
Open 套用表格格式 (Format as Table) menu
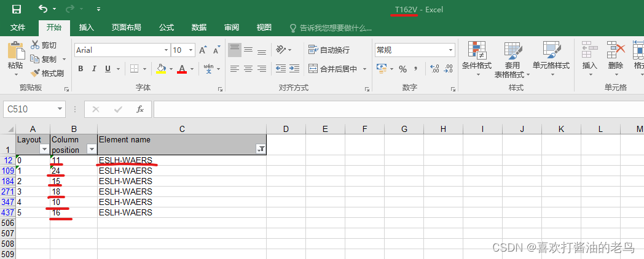512,60
